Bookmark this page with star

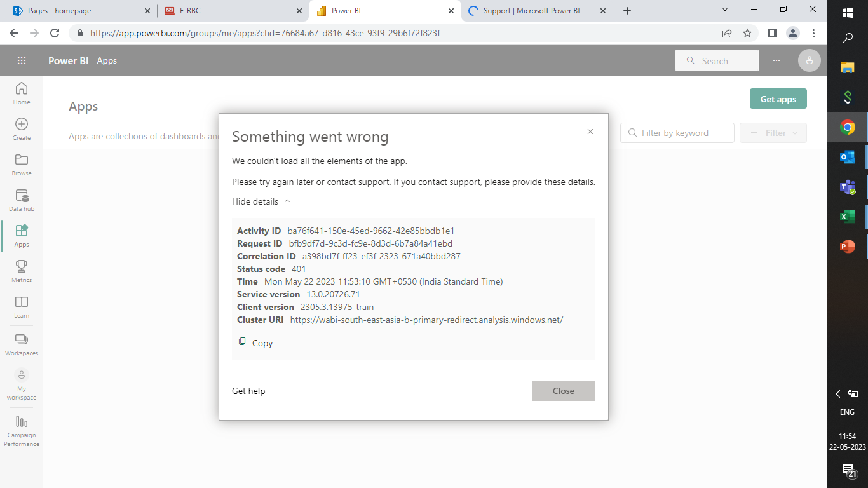(747, 33)
